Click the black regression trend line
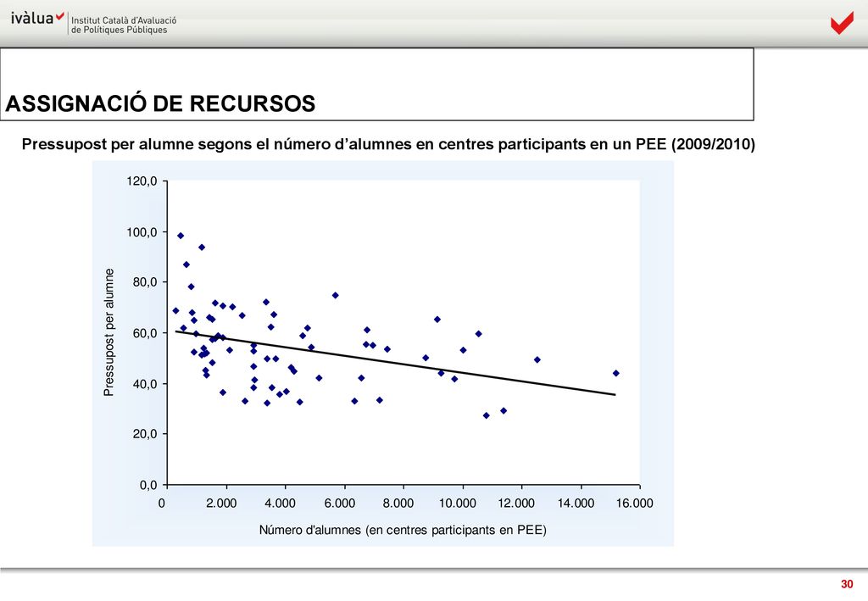Viewport: 868px width, 601px height. pos(395,363)
